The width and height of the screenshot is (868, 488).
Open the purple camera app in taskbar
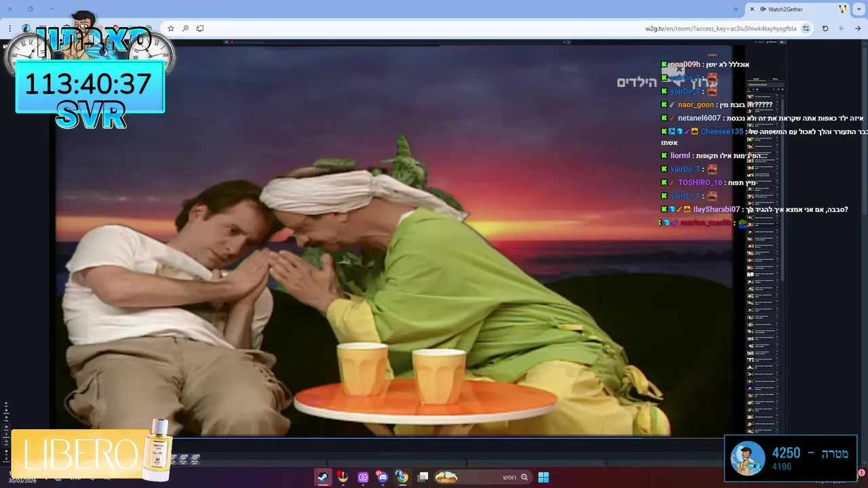(x=363, y=477)
